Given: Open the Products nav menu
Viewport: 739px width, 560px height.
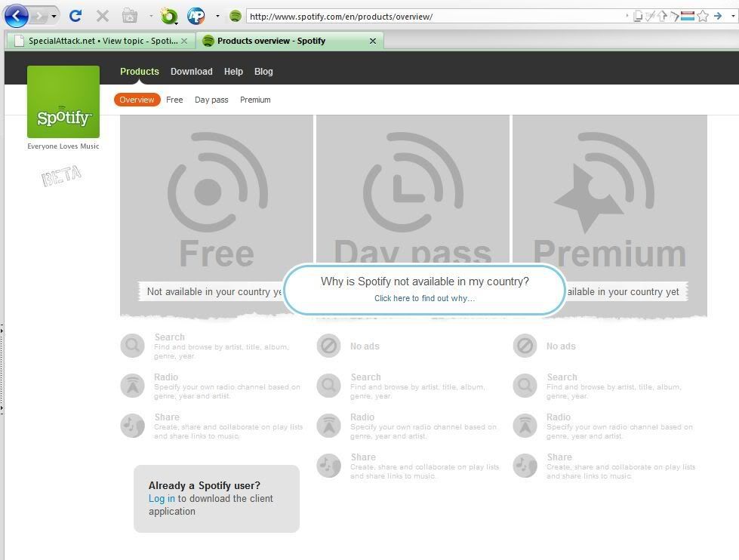Looking at the screenshot, I should pyautogui.click(x=140, y=72).
